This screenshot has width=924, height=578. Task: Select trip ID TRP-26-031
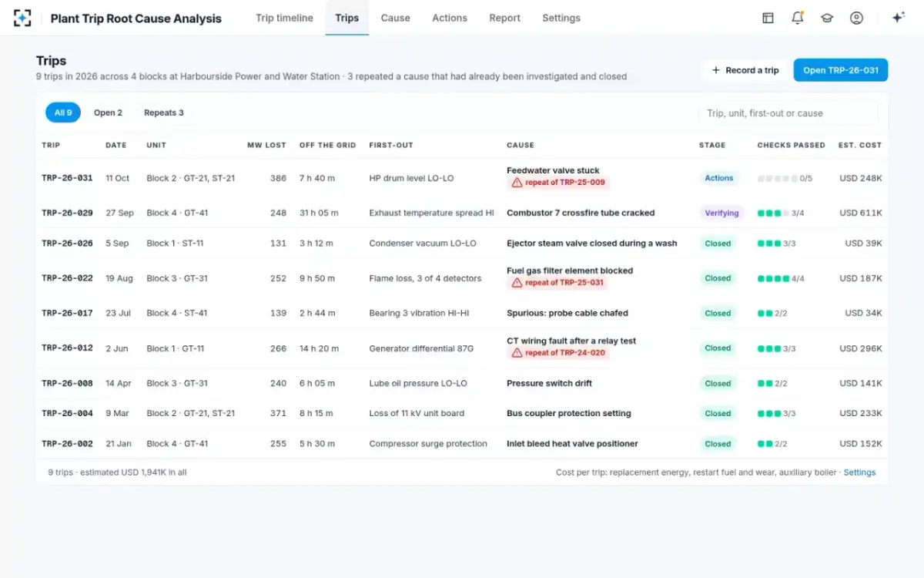[67, 178]
